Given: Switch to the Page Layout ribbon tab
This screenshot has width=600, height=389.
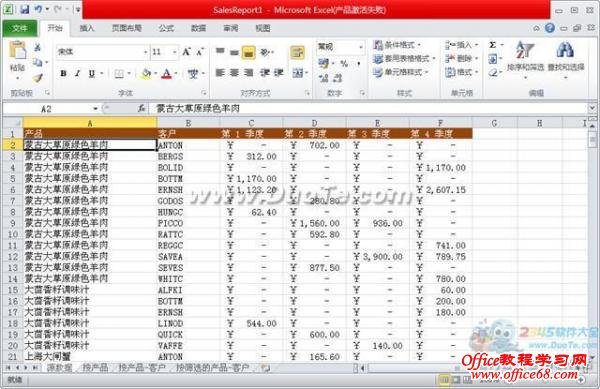Looking at the screenshot, I should coord(127,28).
